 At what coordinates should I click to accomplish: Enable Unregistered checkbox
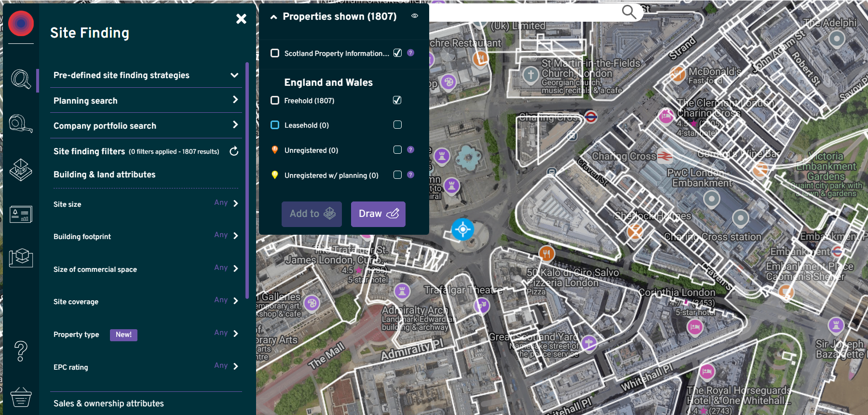(x=397, y=150)
